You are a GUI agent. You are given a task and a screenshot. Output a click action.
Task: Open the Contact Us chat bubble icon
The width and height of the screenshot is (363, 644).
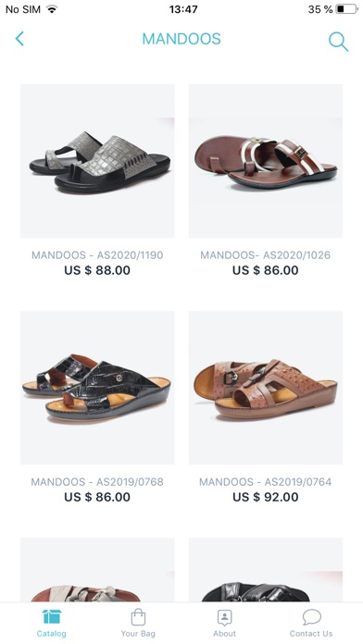point(311,616)
